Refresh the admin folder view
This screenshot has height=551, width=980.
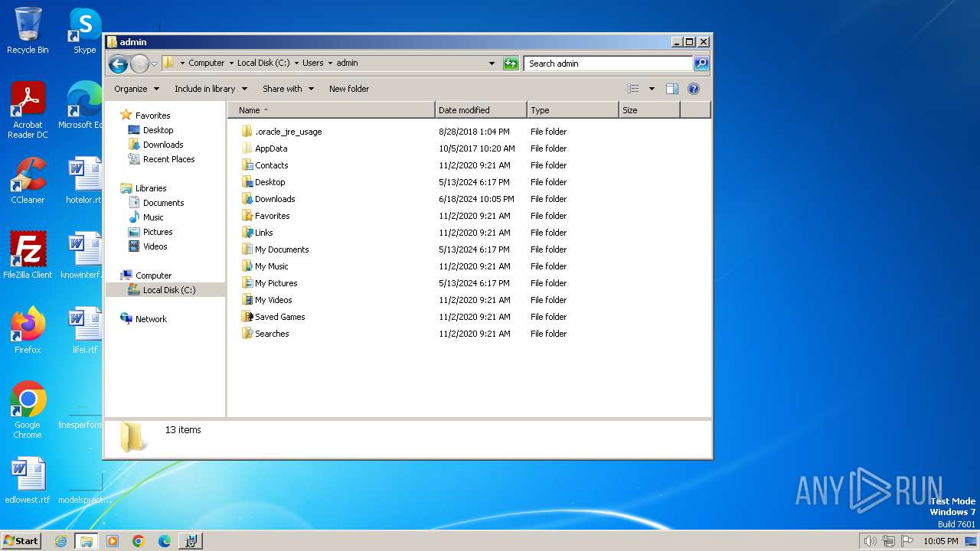point(511,64)
